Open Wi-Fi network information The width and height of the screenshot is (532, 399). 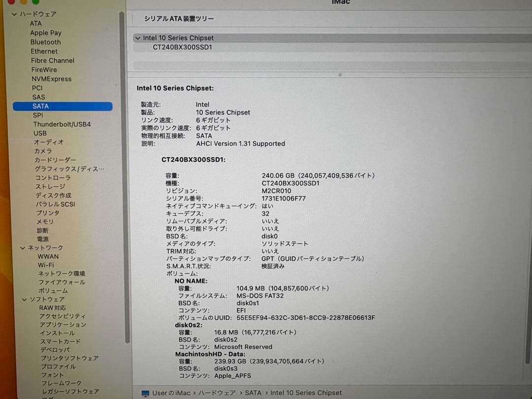[47, 265]
